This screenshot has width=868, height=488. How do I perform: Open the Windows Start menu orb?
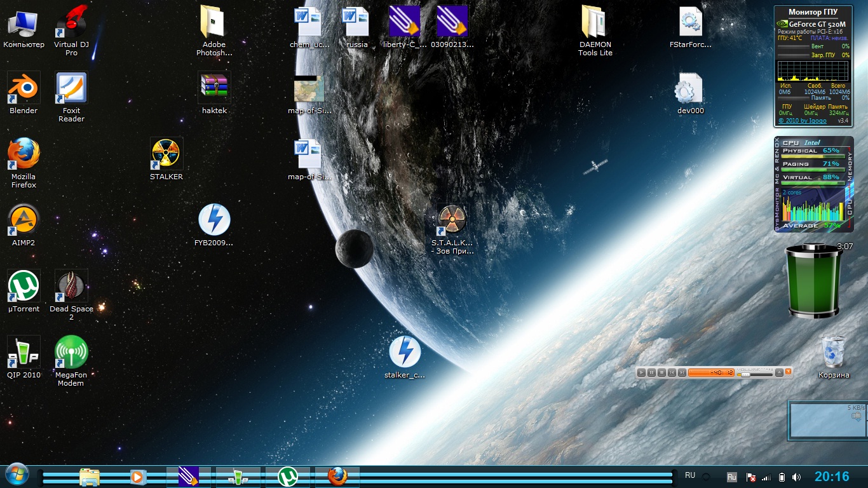point(17,475)
